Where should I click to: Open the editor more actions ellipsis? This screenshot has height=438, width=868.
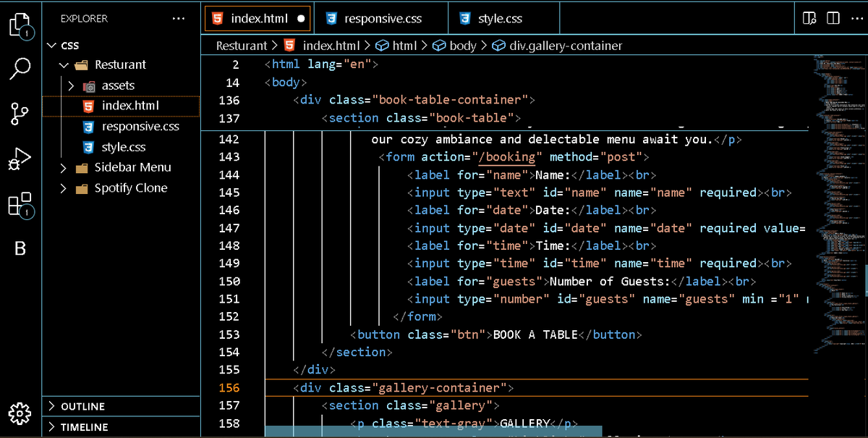click(857, 17)
